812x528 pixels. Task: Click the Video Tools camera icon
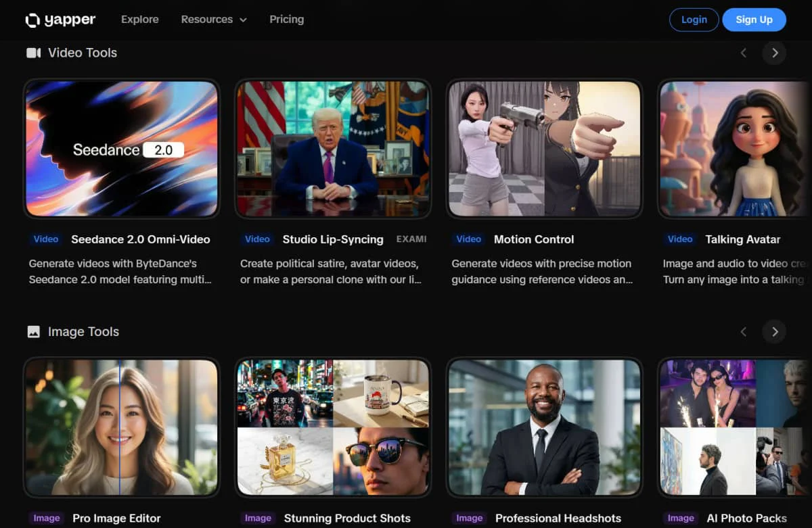tap(33, 53)
